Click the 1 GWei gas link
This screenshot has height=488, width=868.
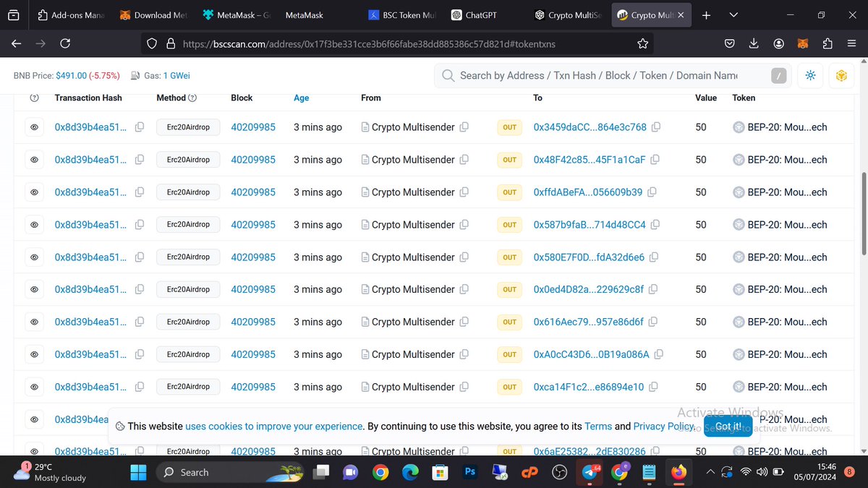tap(176, 75)
